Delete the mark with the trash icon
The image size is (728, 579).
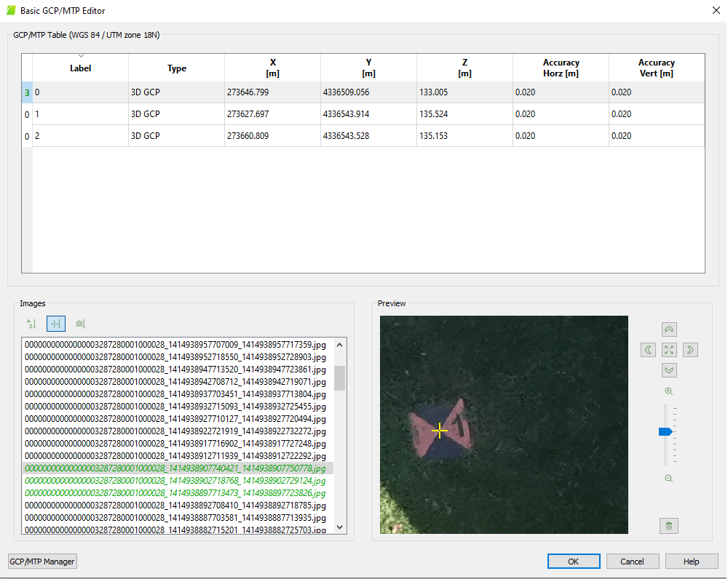pyautogui.click(x=669, y=525)
